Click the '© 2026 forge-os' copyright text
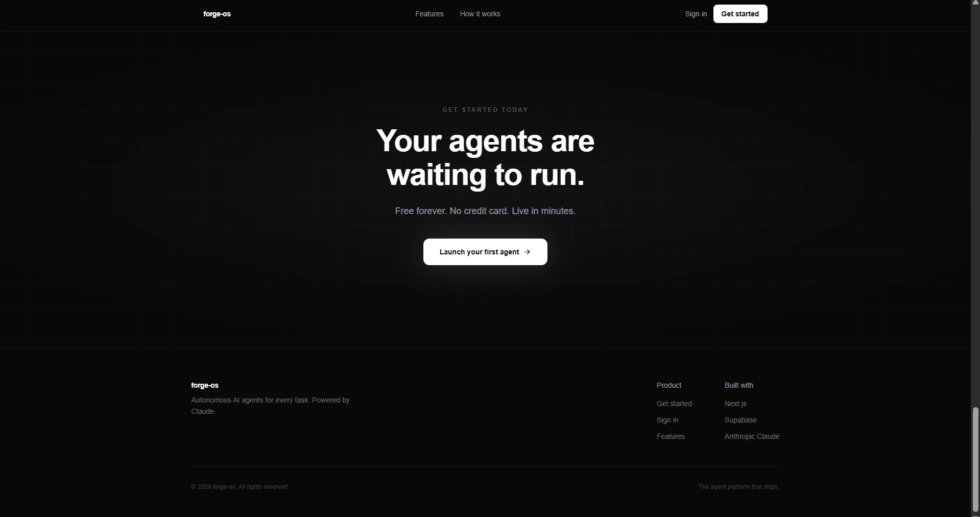Screen dimensions: 980x517 [x=240, y=487]
